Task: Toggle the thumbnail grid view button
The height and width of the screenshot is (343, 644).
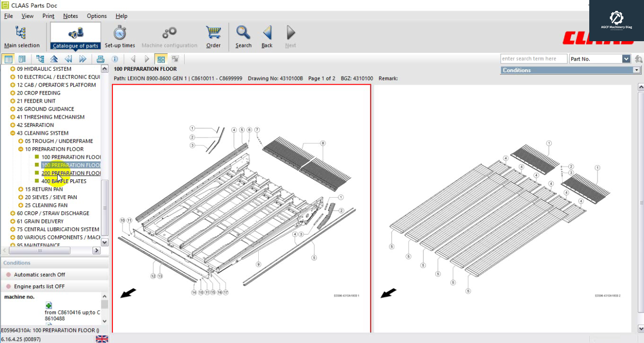Action: [161, 59]
